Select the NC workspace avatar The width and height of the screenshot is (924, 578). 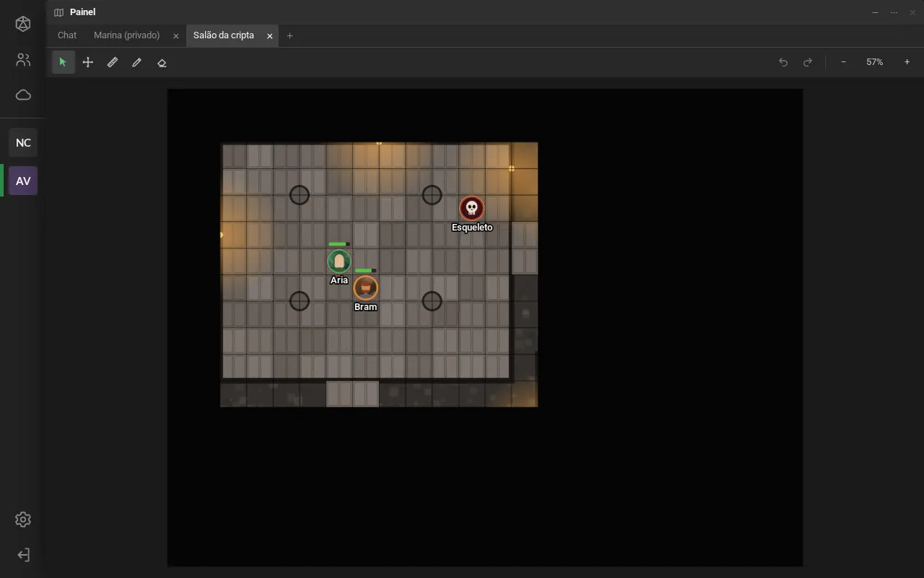(23, 143)
